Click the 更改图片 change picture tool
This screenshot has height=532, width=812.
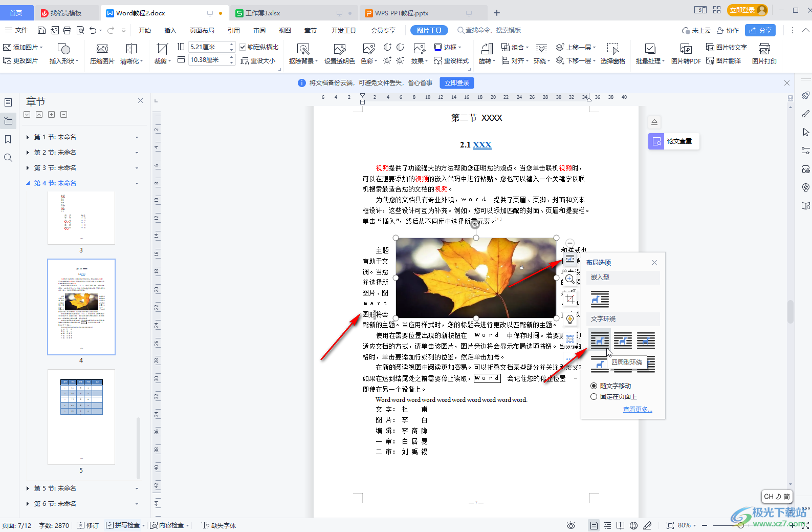[20, 60]
